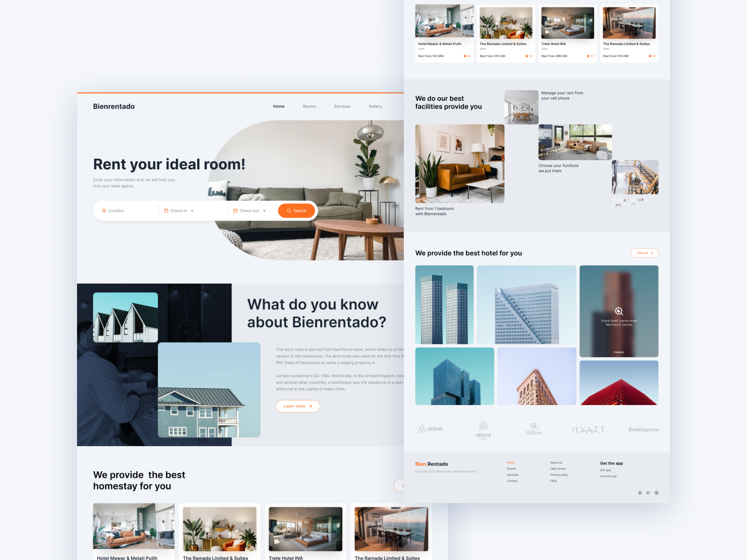
Task: Click the Booking.com partner logo
Action: [x=643, y=430]
